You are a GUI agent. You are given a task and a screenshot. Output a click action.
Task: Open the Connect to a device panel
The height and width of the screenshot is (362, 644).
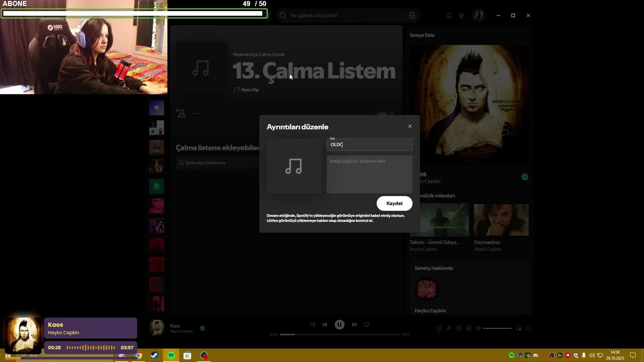coord(468,328)
